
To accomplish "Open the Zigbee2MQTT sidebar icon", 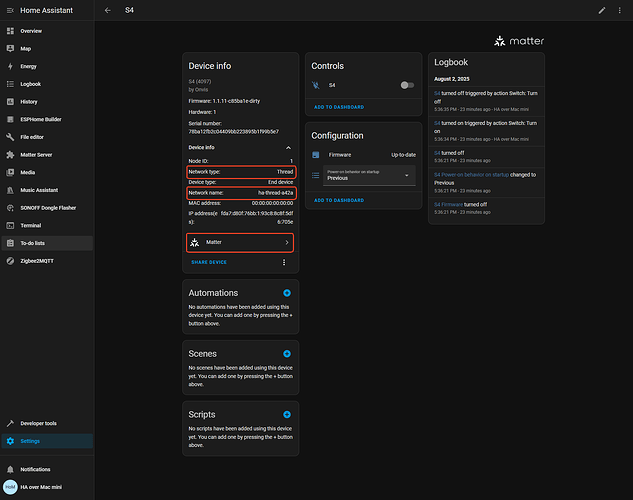I will [x=10, y=261].
